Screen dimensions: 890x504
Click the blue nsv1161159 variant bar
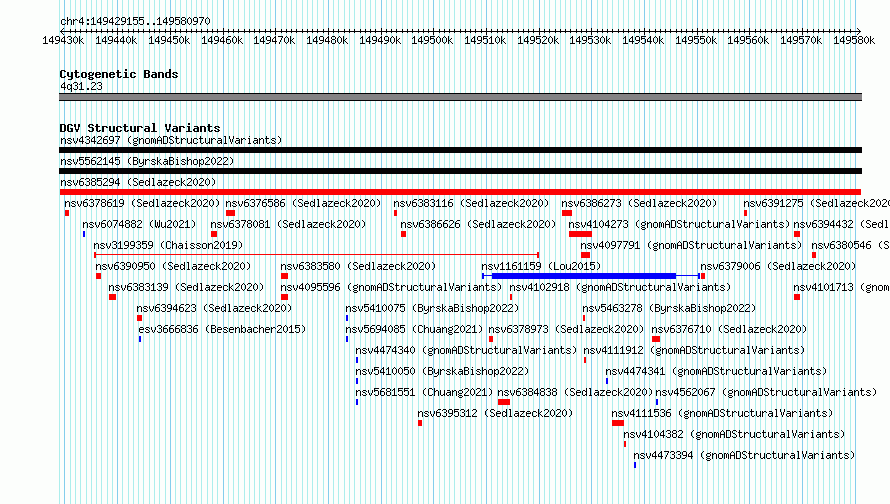click(591, 276)
